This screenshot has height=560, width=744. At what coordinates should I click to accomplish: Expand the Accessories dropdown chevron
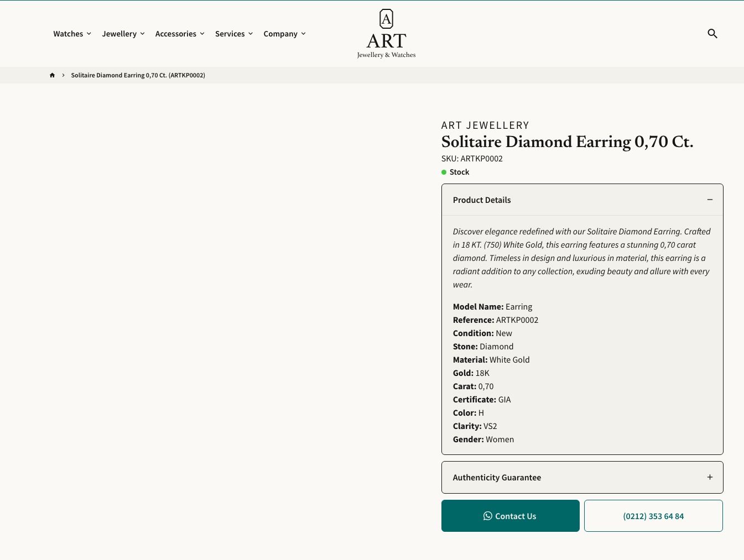pos(202,34)
